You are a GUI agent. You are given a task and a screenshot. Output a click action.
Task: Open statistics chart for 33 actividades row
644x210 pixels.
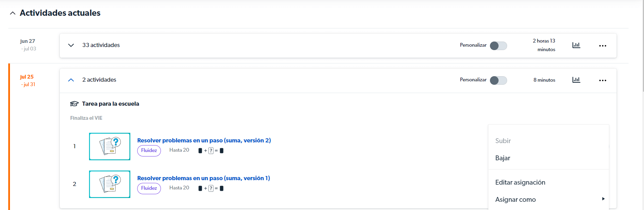pos(576,45)
